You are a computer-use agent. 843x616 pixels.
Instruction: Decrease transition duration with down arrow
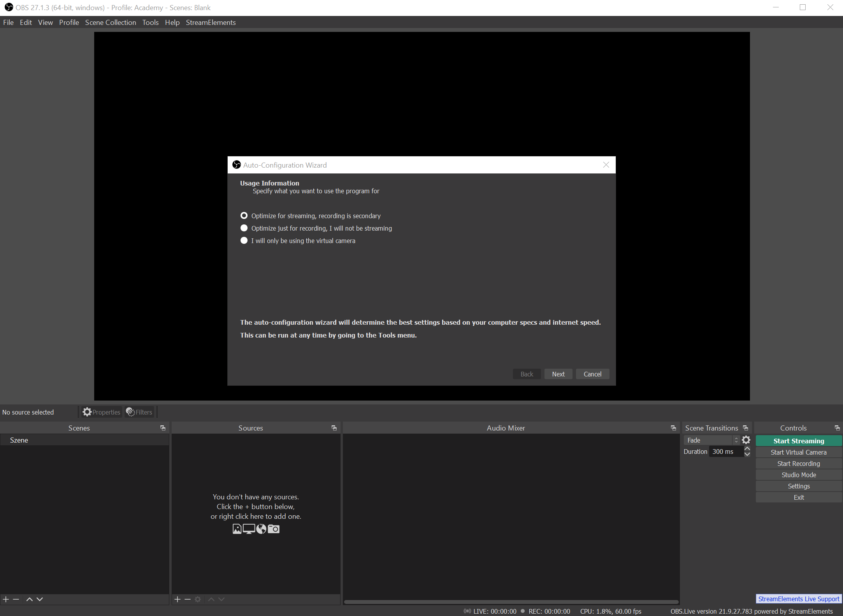[x=747, y=454]
